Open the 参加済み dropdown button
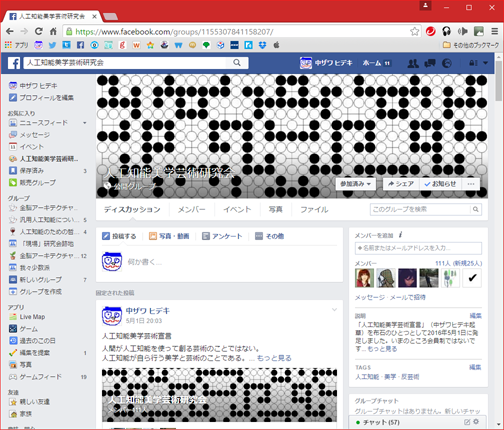 coord(356,184)
